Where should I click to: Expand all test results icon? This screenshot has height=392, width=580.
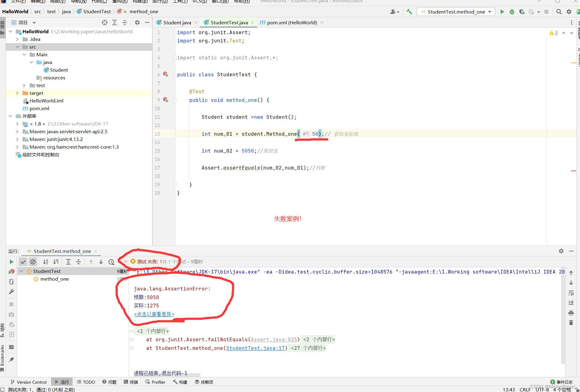(x=68, y=262)
